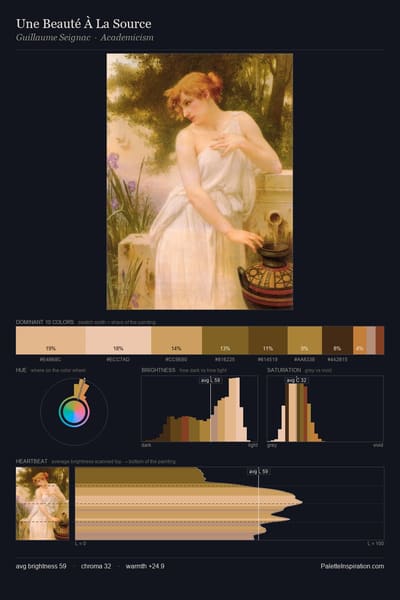Click the title Une Beauté À La Source
The width and height of the screenshot is (400, 600).
coord(83,24)
